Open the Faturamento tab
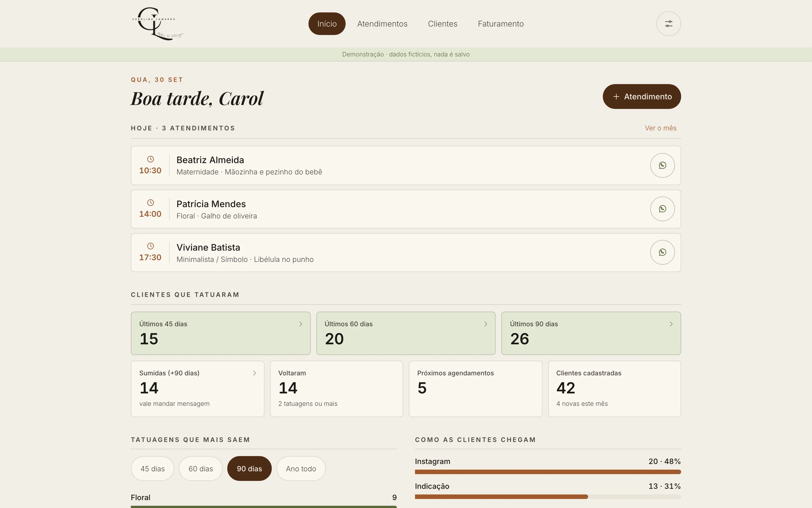This screenshot has height=508, width=812. pyautogui.click(x=501, y=24)
